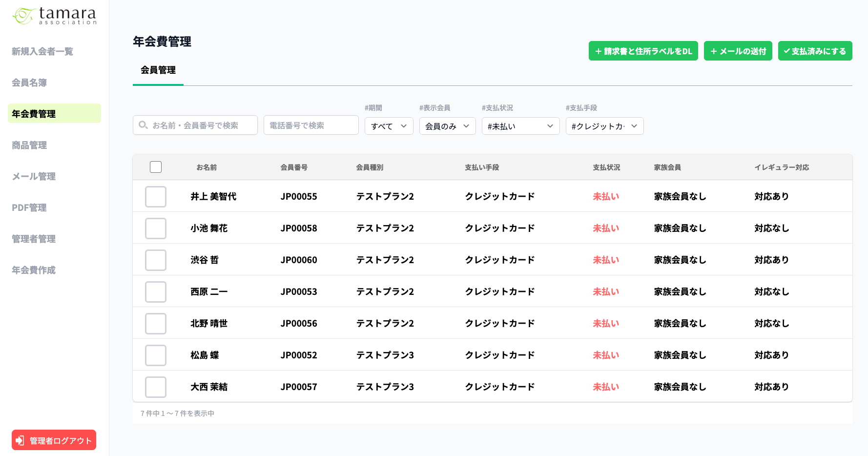Click the イレギュラー対応 column header
The height and width of the screenshot is (456, 868).
click(782, 167)
